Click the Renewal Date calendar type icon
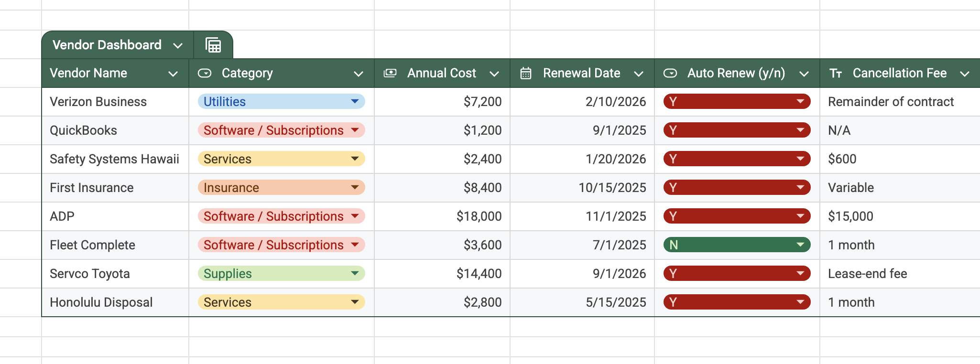This screenshot has height=364, width=980. 526,73
